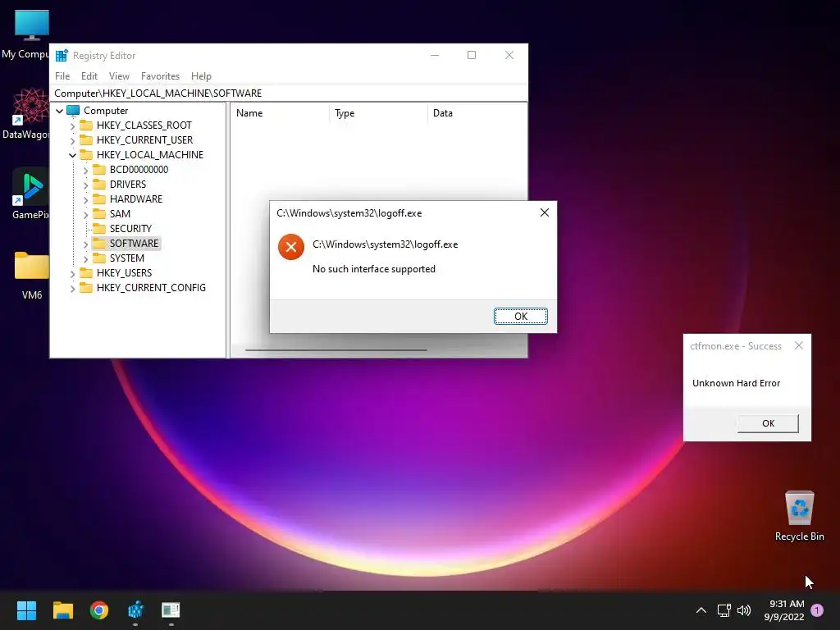Open the Windows Start menu
The width and height of the screenshot is (840, 630).
point(26,610)
